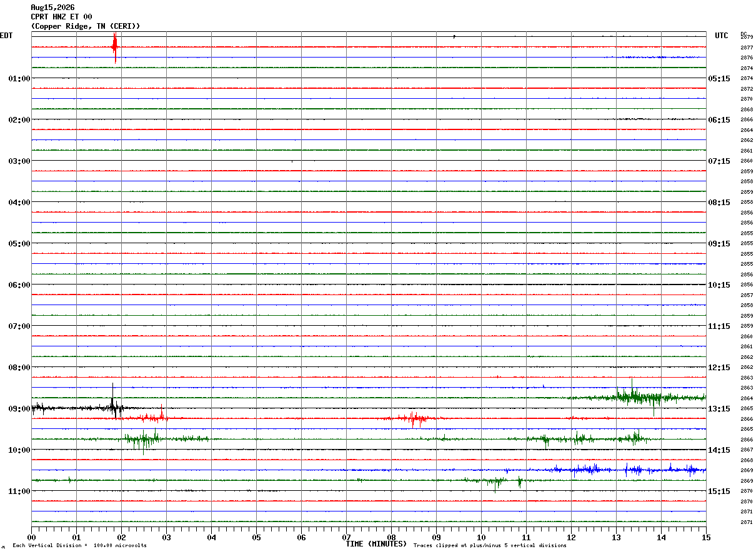Click the TIME (MINUTES) axis title
This screenshot has width=756, height=554.
[x=376, y=544]
